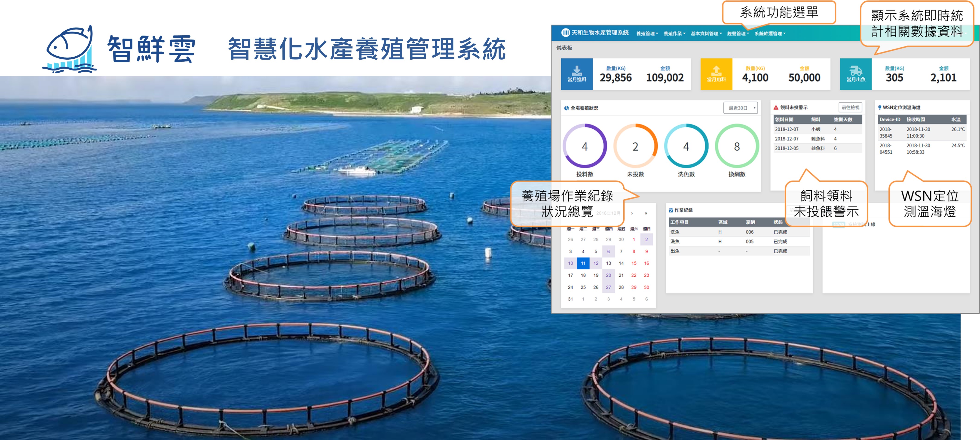Open the 經營管理 menu
This screenshot has width=980, height=440.
click(x=738, y=33)
